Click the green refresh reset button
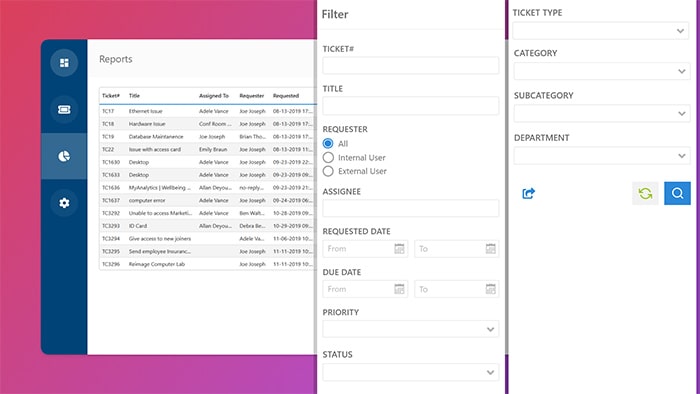 tap(645, 193)
